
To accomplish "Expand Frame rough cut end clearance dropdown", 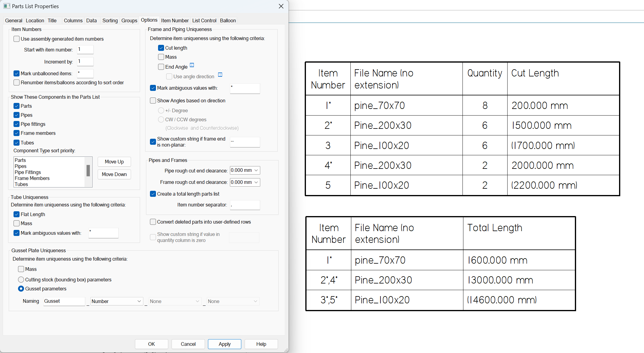I will [256, 182].
